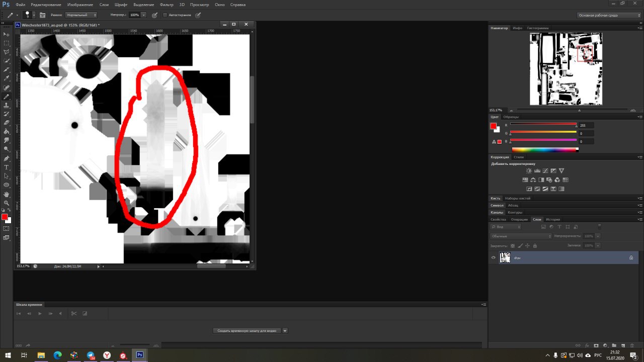Select the History Brush tool

pyautogui.click(x=7, y=114)
